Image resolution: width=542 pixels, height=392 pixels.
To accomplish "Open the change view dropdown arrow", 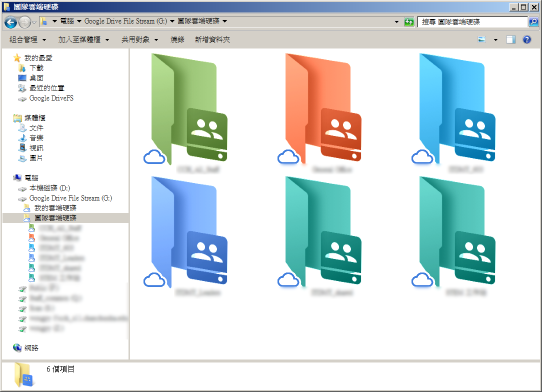I will click(495, 40).
